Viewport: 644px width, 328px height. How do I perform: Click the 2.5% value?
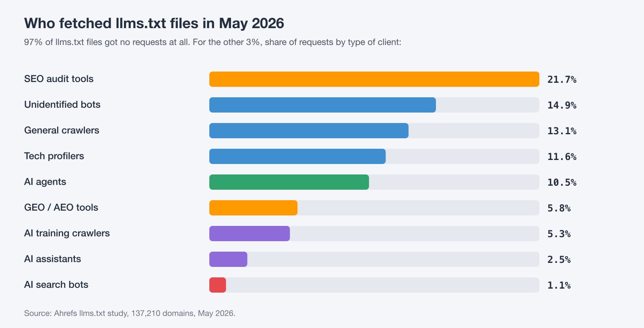coord(559,260)
